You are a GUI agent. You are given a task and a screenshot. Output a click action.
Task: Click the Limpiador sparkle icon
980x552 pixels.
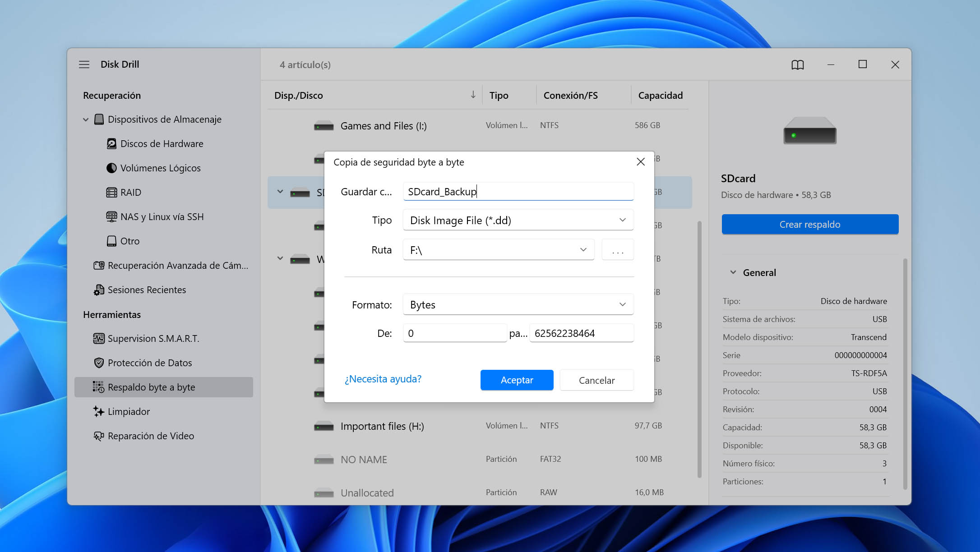99,411
